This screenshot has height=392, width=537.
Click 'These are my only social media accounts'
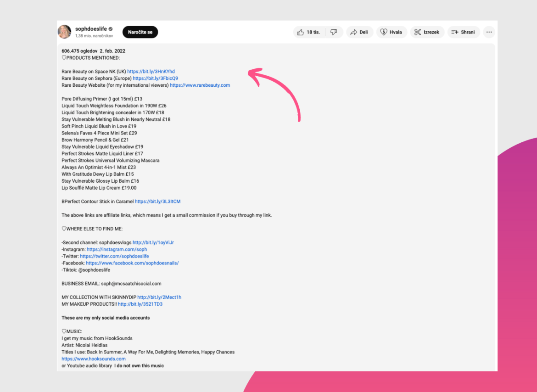(x=106, y=318)
